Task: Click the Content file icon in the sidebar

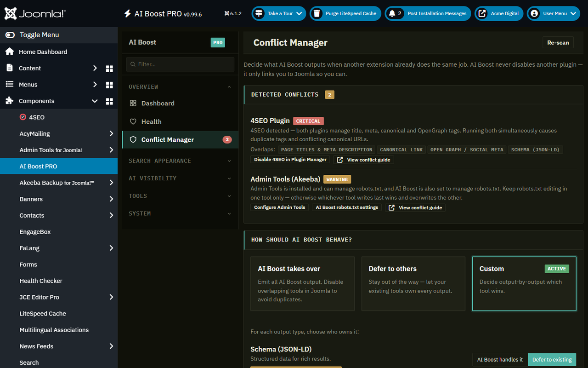Action: tap(9, 68)
